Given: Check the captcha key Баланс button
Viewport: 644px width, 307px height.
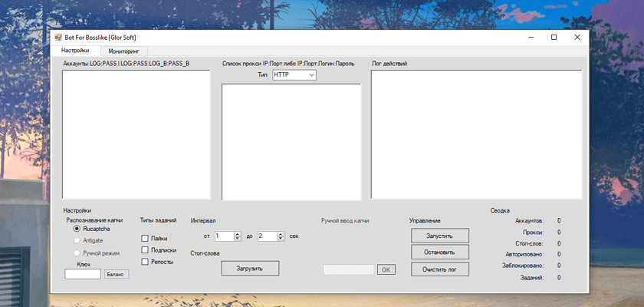Looking at the screenshot, I should [x=117, y=274].
